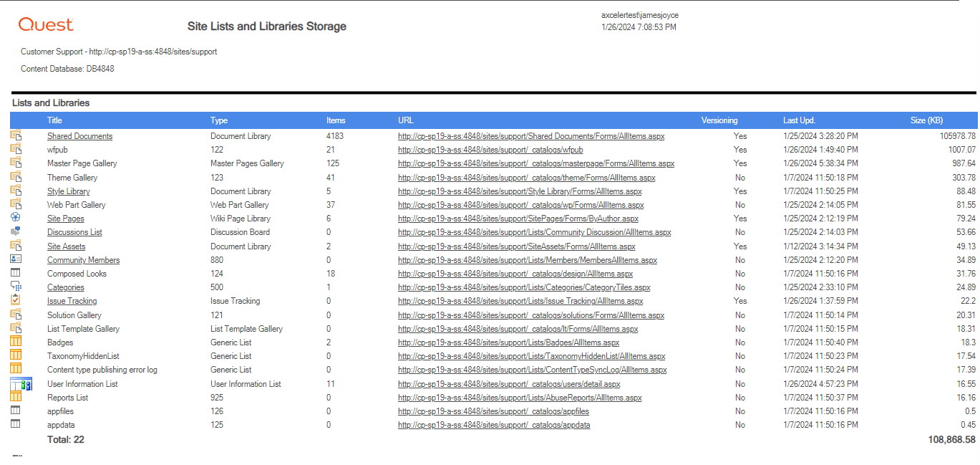980x465 pixels.
Task: Open the Shared Documents title link
Action: pos(79,135)
